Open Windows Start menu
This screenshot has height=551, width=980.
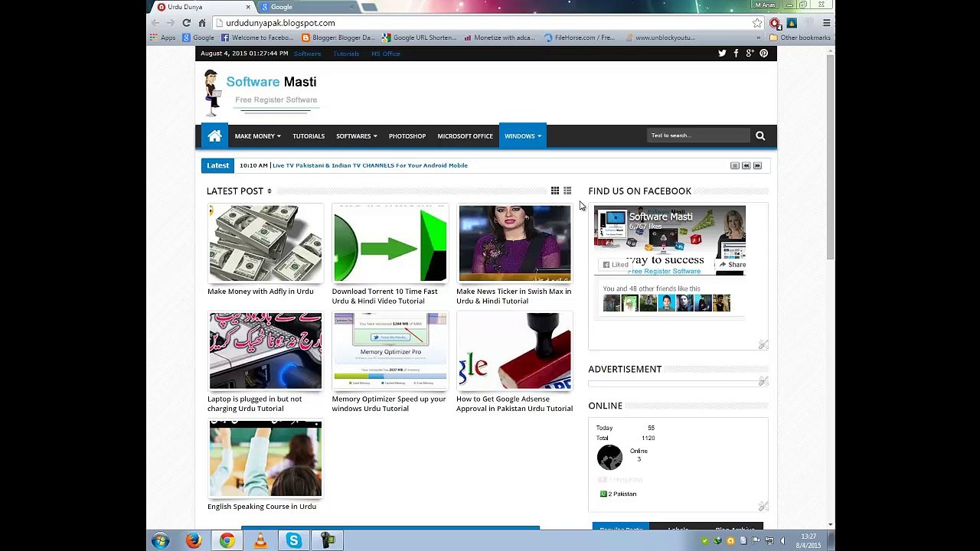pos(160,540)
